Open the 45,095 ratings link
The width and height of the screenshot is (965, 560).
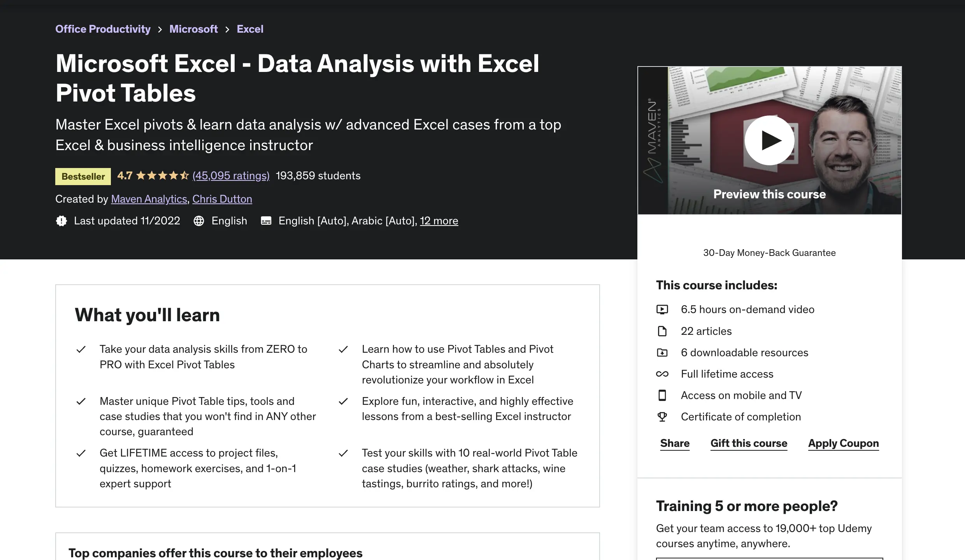[x=231, y=176]
